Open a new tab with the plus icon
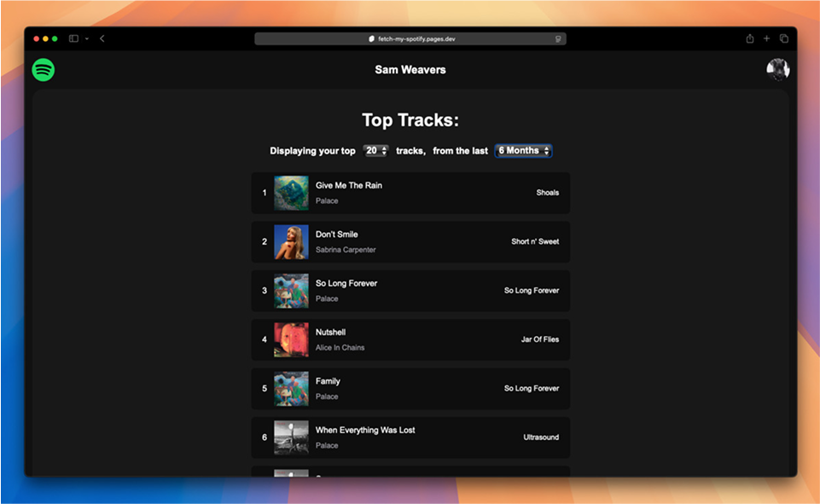The width and height of the screenshot is (820, 504). (766, 38)
